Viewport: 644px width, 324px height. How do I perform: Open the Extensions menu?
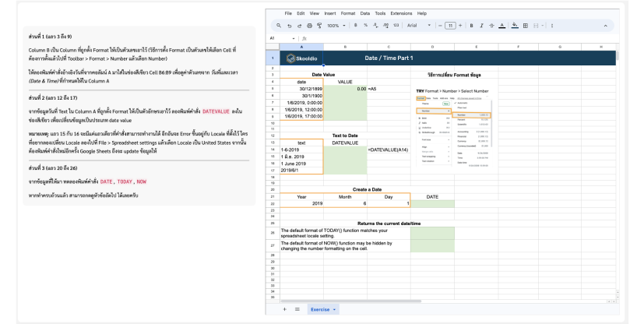(401, 13)
